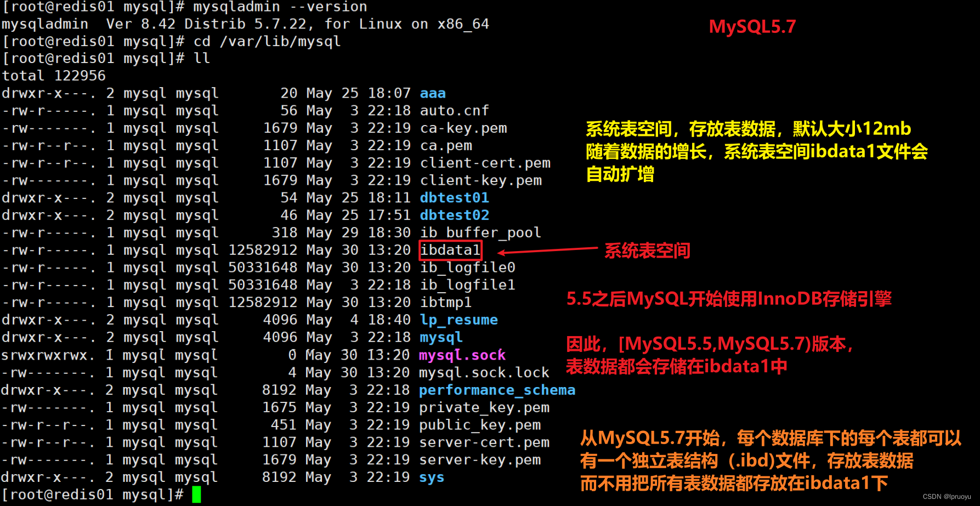This screenshot has height=506, width=980.
Task: Click the ibtmp1 size value 12582912
Action: pyautogui.click(x=263, y=303)
